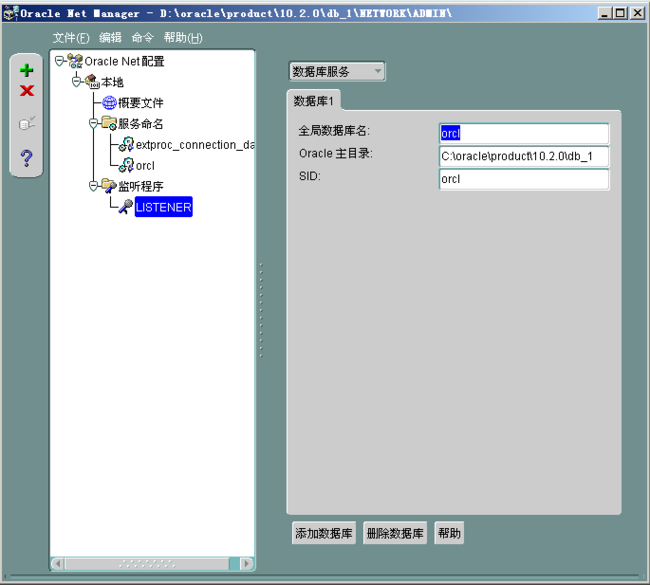Image resolution: width=650 pixels, height=585 pixels.
Task: Click the orcl service name icon
Action: point(126,165)
